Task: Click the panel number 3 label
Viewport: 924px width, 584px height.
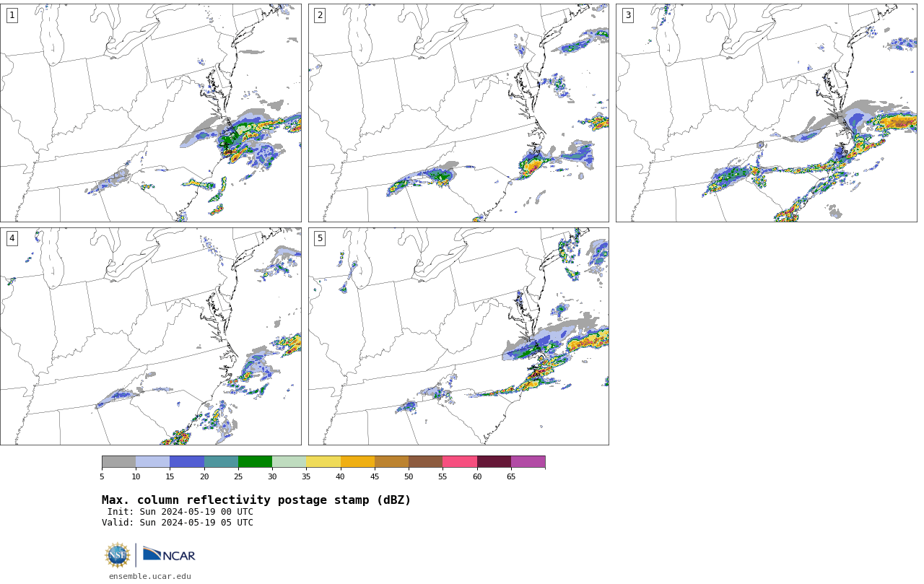Action: (628, 15)
